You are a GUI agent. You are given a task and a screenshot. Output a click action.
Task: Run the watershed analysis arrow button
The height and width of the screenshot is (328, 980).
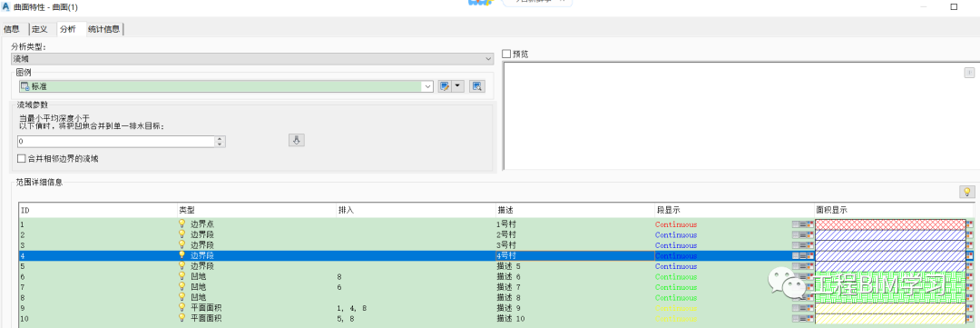(x=296, y=140)
